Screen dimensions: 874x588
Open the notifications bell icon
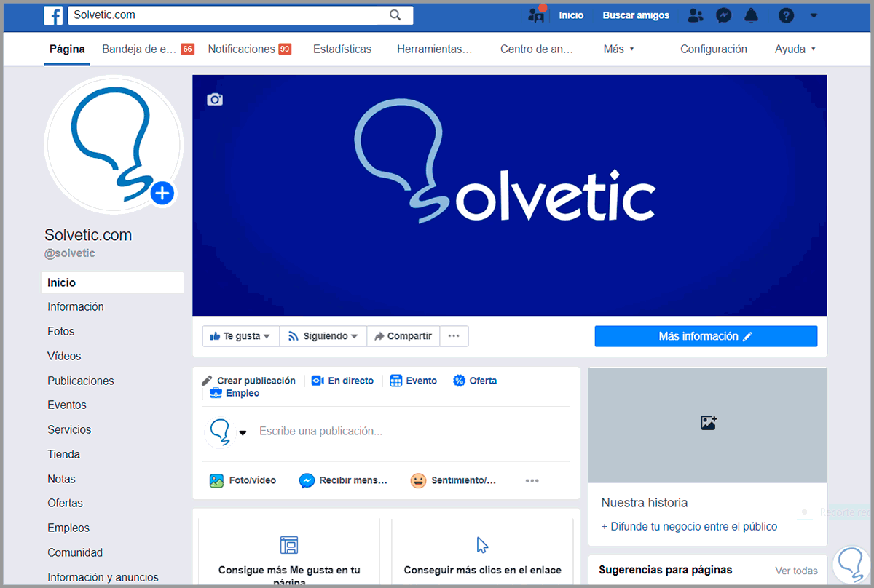pos(752,15)
